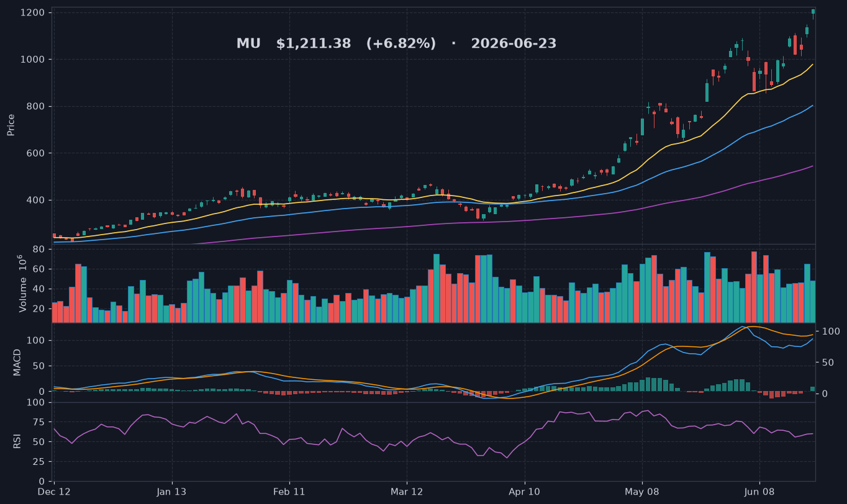Screen dimensions: 847x504
Task: Click the RSI axis label
Action: point(17,441)
